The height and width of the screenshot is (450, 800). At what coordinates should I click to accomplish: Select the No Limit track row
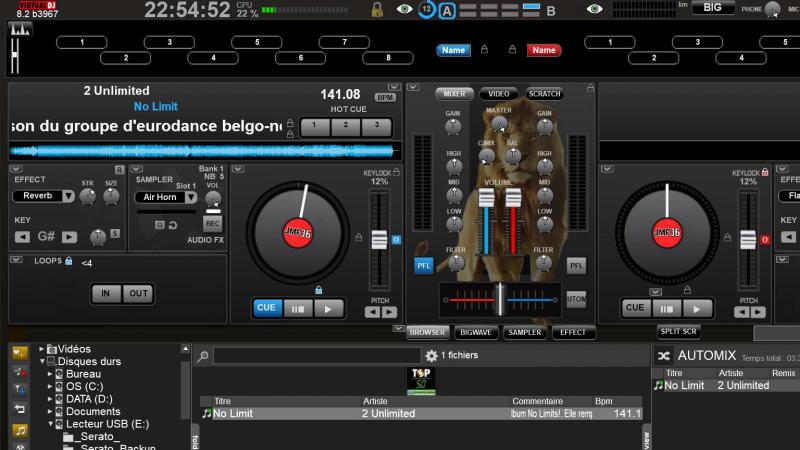421,414
